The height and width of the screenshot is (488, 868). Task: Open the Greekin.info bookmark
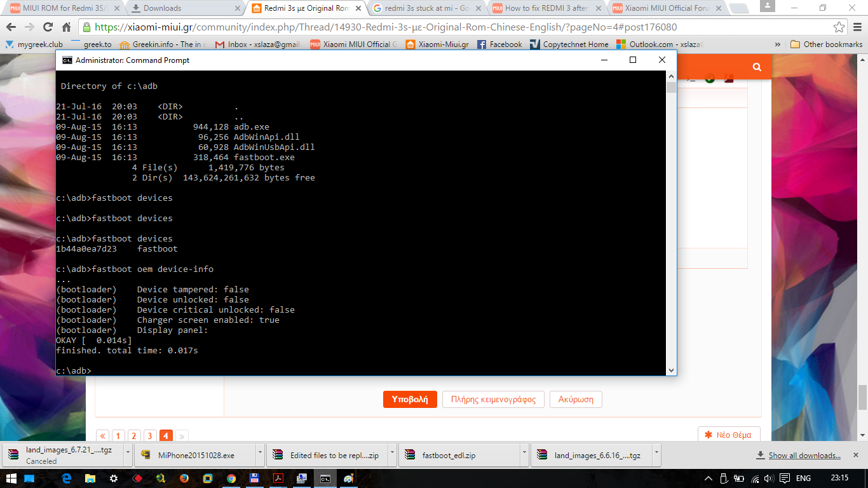pyautogui.click(x=163, y=44)
